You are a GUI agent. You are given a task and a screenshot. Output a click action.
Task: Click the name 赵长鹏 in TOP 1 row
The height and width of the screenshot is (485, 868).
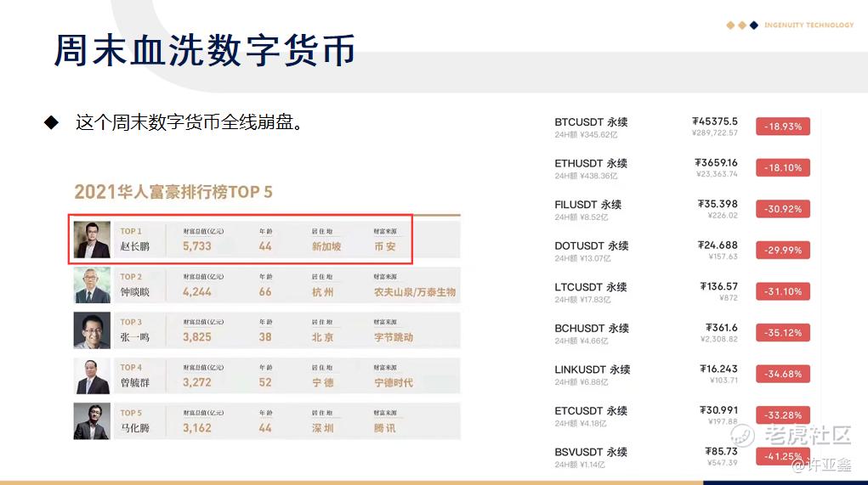135,246
